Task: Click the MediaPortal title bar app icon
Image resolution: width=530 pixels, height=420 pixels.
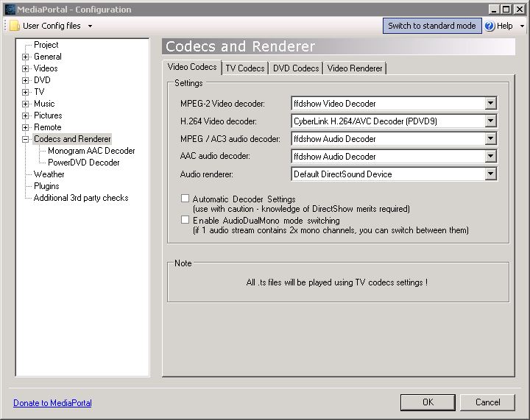Action: click(x=10, y=9)
